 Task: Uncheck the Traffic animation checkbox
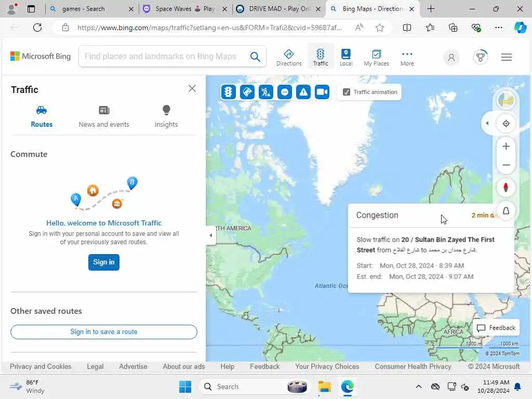pyautogui.click(x=346, y=92)
